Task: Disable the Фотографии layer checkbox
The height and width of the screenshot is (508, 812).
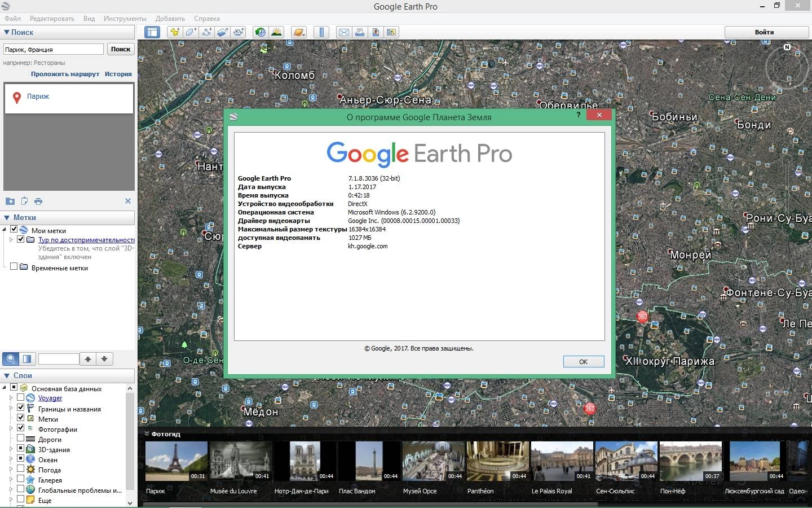Action: point(21,428)
